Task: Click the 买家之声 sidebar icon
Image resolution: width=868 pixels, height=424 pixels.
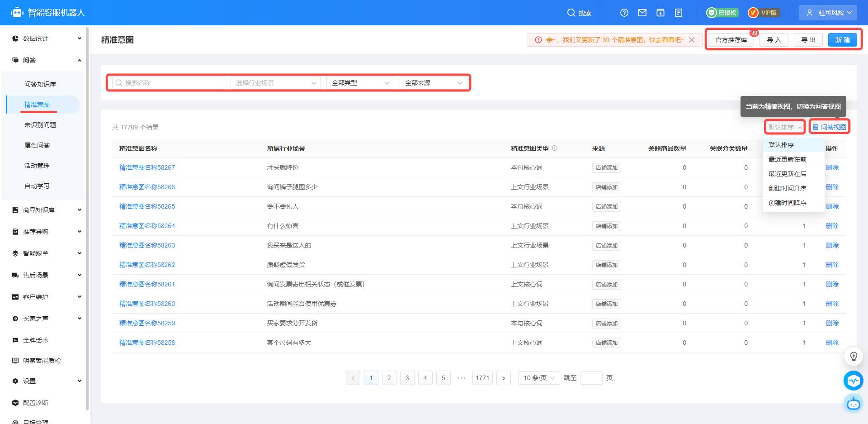Action: pos(15,319)
